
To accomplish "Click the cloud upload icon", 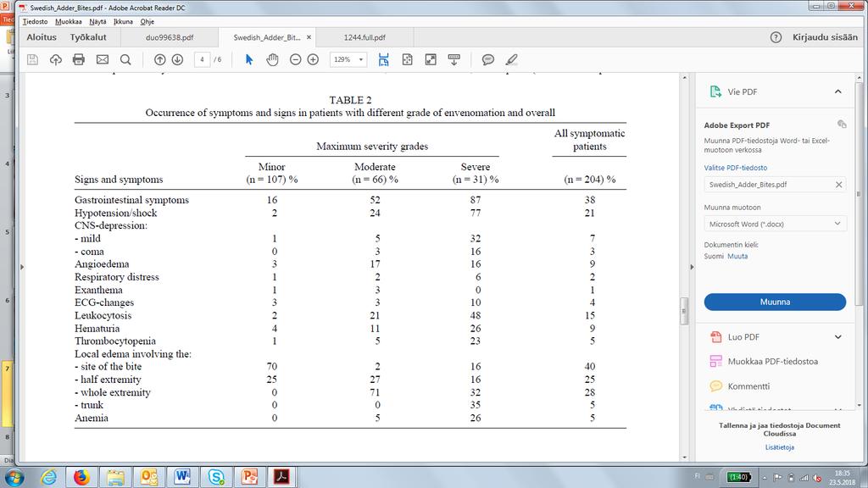I will tap(55, 60).
